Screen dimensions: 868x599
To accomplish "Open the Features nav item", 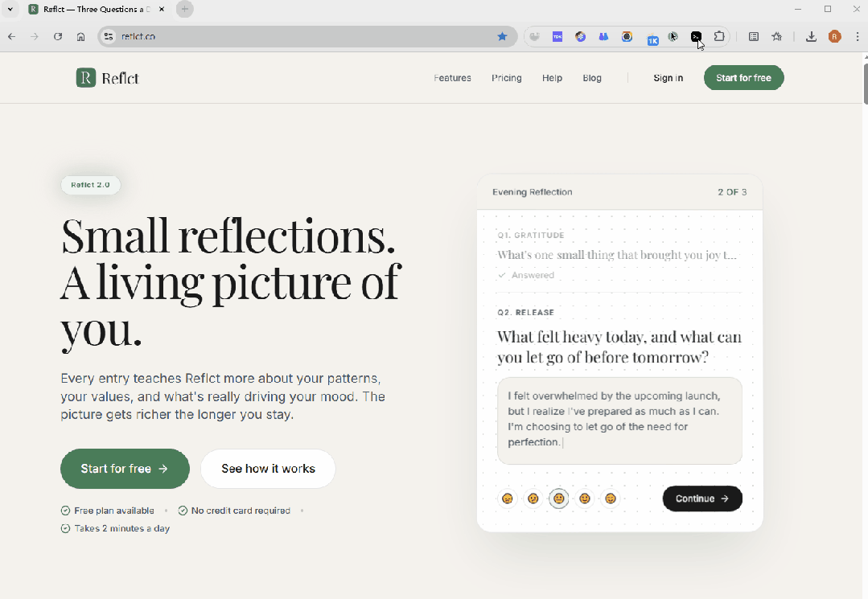I will [x=452, y=78].
